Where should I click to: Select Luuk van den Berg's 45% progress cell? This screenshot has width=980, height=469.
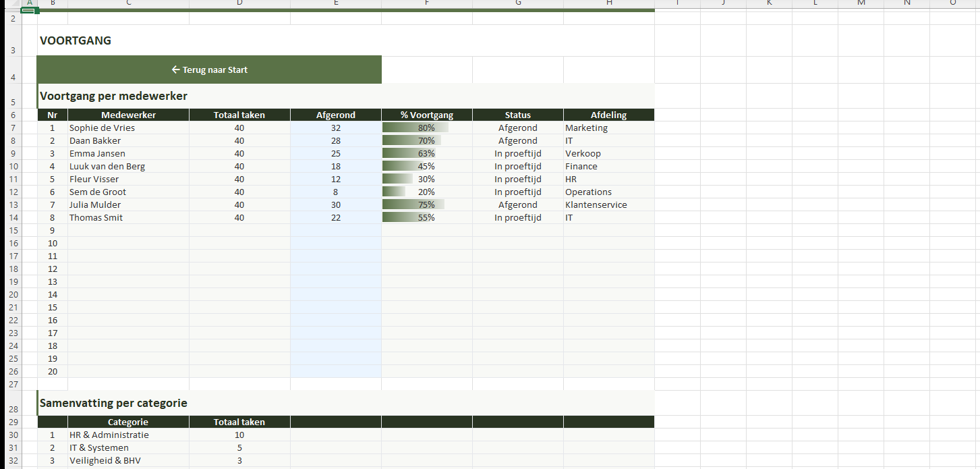(426, 166)
